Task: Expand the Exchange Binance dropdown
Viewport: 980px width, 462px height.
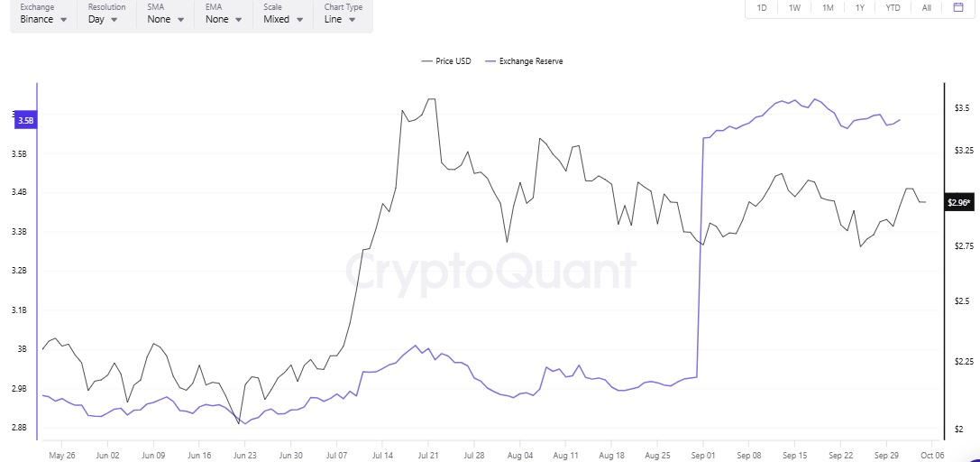Action: [x=43, y=18]
